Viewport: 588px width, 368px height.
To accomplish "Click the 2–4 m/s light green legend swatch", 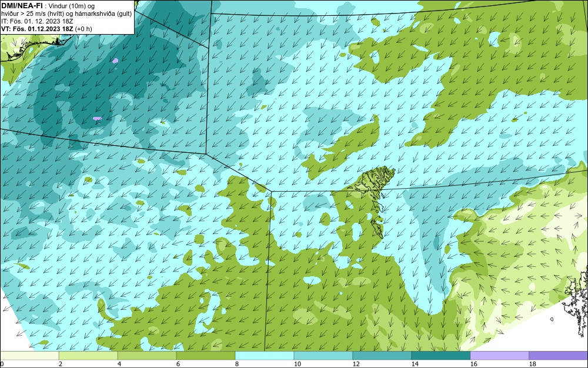I will pos(88,356).
